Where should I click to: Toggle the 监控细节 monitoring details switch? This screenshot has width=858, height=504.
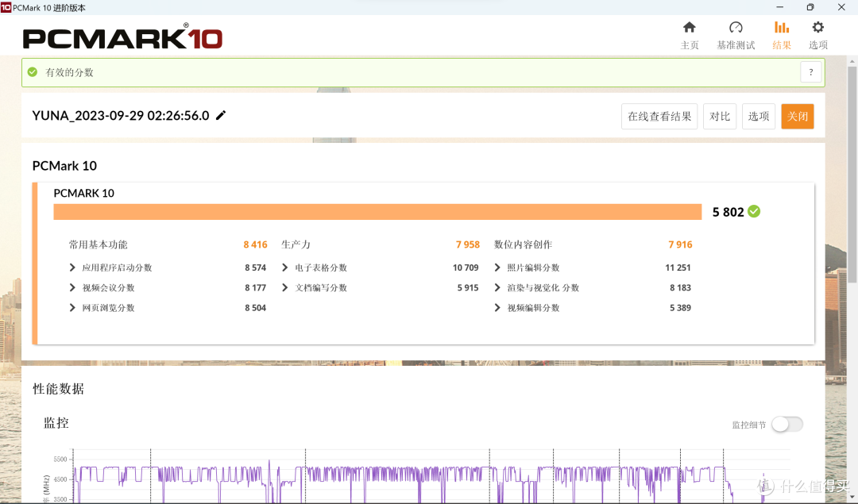point(786,424)
